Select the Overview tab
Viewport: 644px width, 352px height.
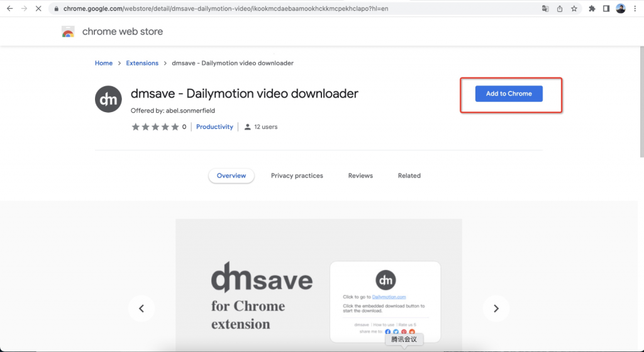pyautogui.click(x=231, y=176)
